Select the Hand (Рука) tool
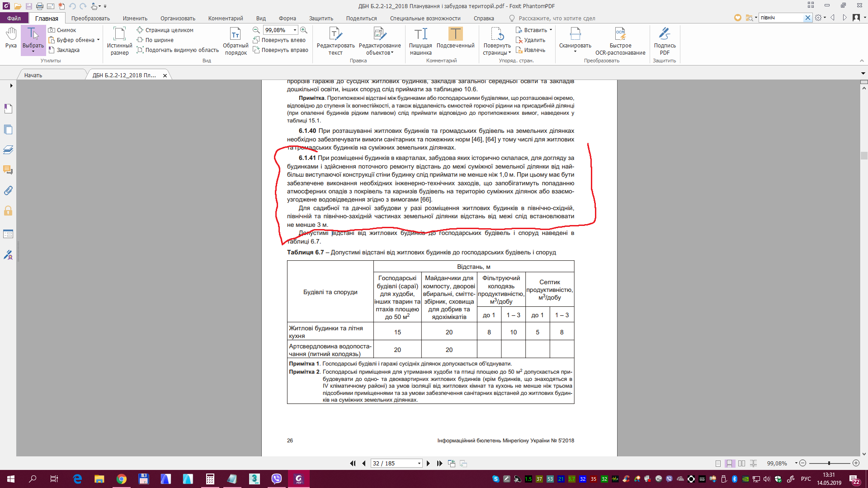The height and width of the screenshot is (488, 868). coord(11,38)
